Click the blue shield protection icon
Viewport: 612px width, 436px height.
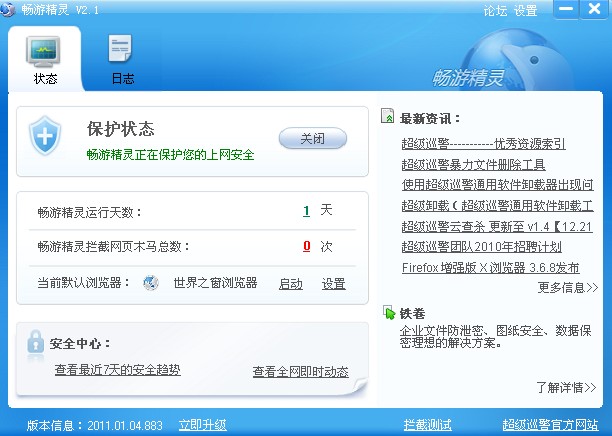[x=45, y=135]
